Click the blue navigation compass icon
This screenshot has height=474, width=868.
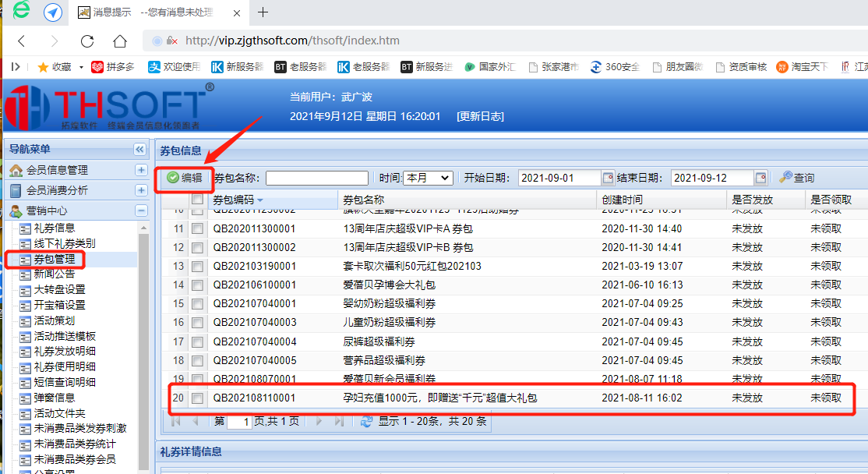point(52,12)
